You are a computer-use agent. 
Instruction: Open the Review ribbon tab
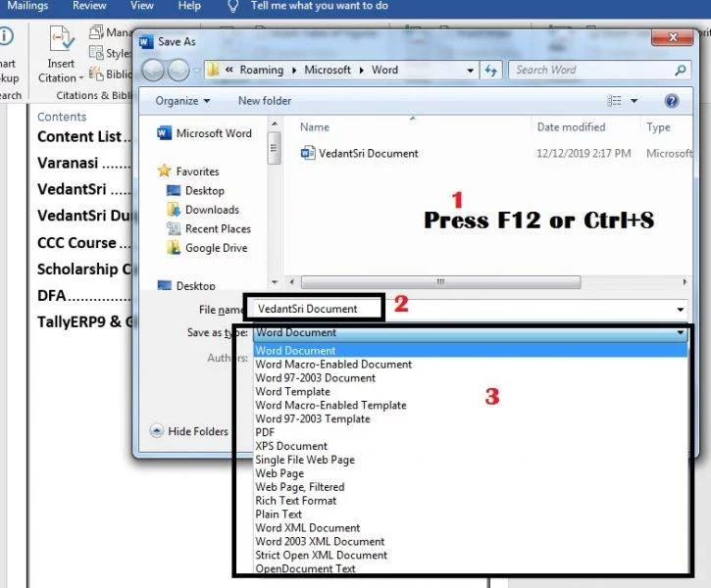click(89, 6)
